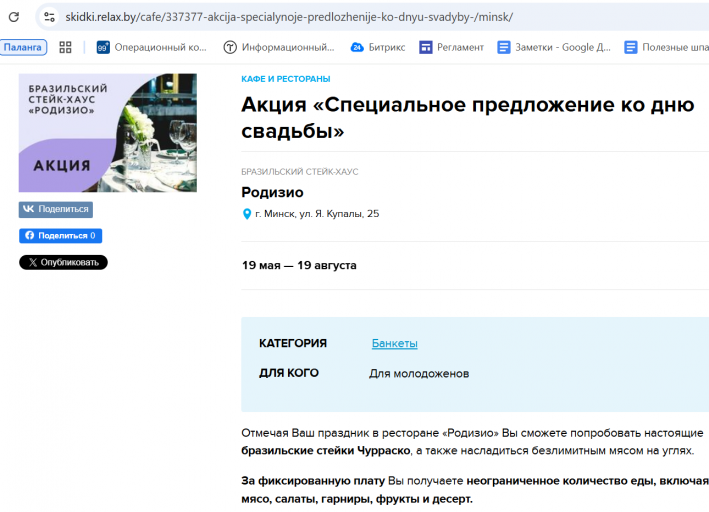Click the map pin location icon
Viewport: 709px width, 512px height.
[x=247, y=214]
